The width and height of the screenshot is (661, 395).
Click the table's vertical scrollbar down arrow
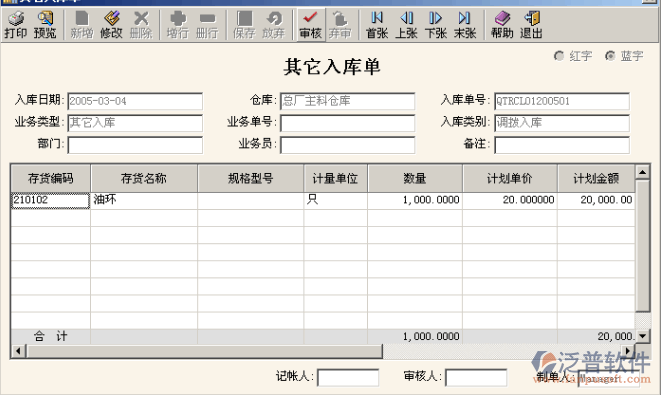click(642, 336)
